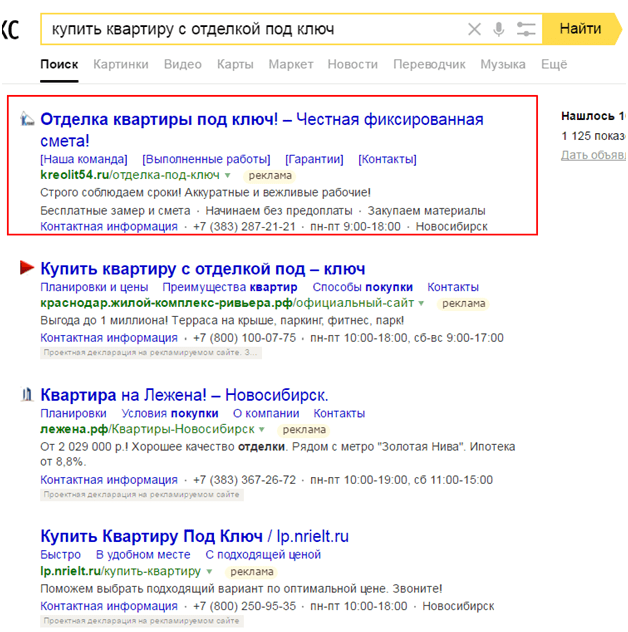This screenshot has width=628, height=632.
Task: Open Контактная информация with +7 (383) 367-26-72
Action: [109, 480]
